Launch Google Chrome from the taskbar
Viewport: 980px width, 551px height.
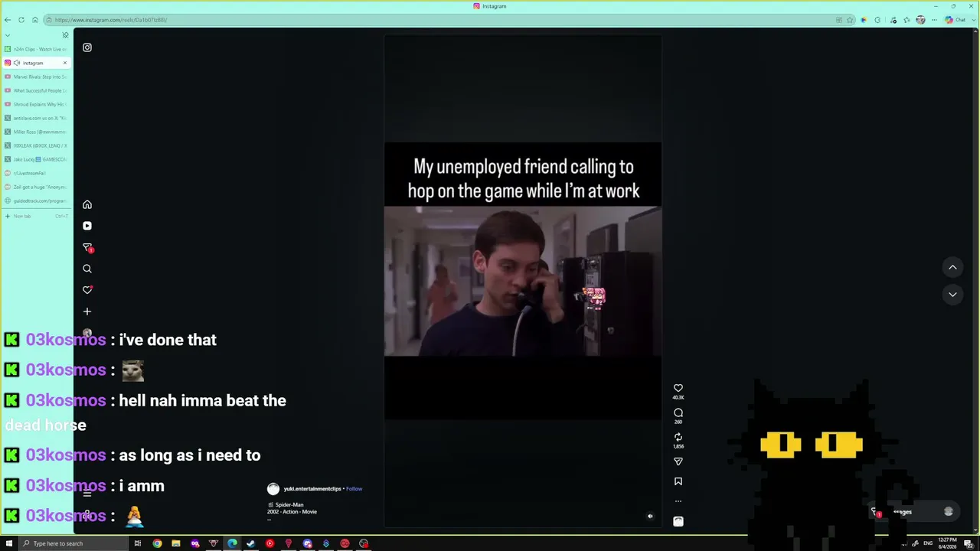[157, 543]
